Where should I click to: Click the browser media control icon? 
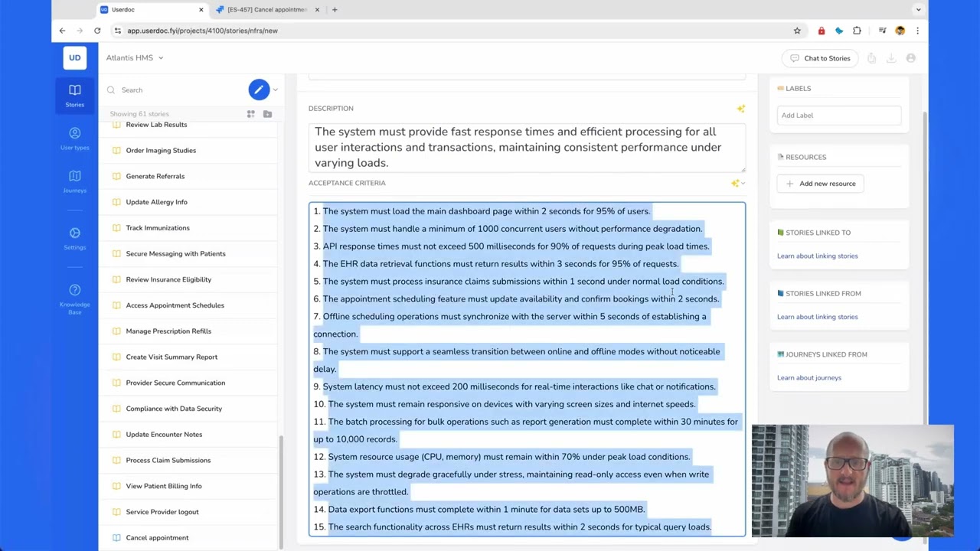coord(882,31)
